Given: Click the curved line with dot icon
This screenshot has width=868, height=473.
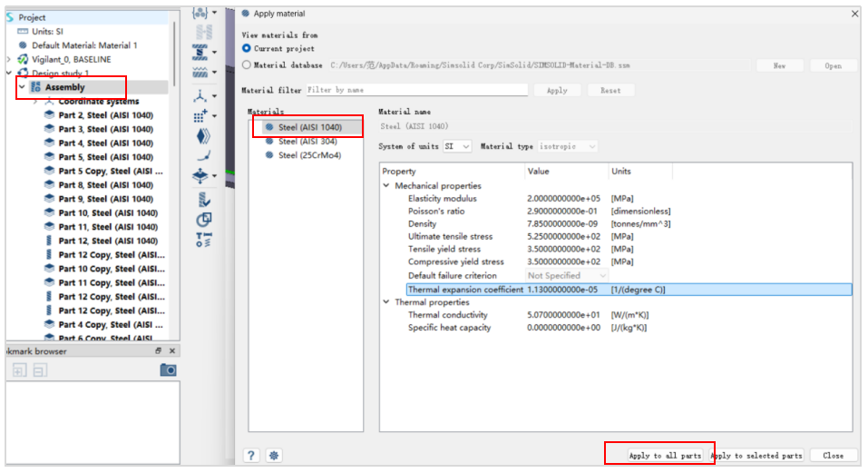Looking at the screenshot, I should click(203, 155).
